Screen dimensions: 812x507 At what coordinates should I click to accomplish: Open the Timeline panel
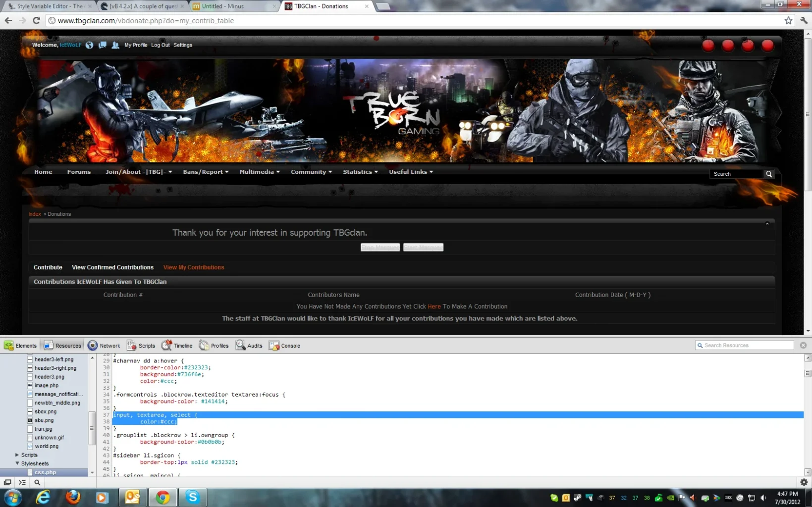177,346
